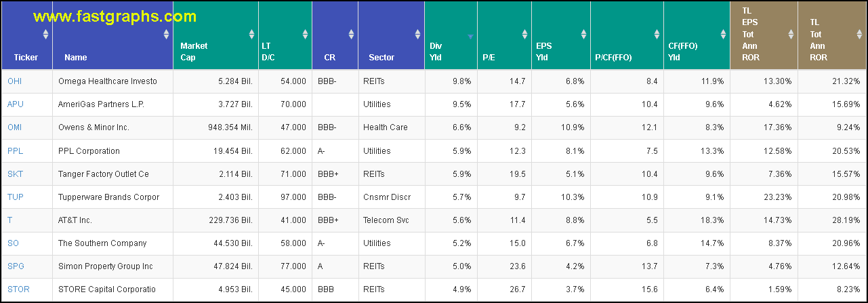Viewport: 868px width, 303px height.
Task: Click sort arrows in P/CF(FFO) column
Action: tap(657, 34)
